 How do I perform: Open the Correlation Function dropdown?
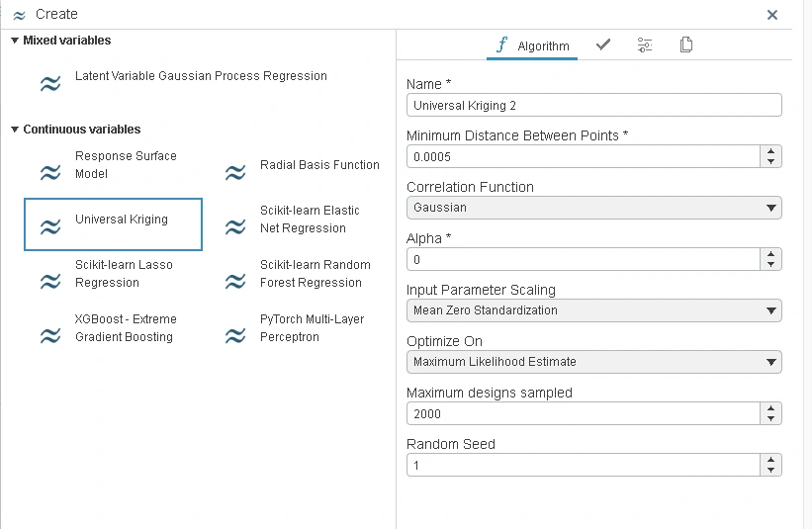[x=593, y=208]
